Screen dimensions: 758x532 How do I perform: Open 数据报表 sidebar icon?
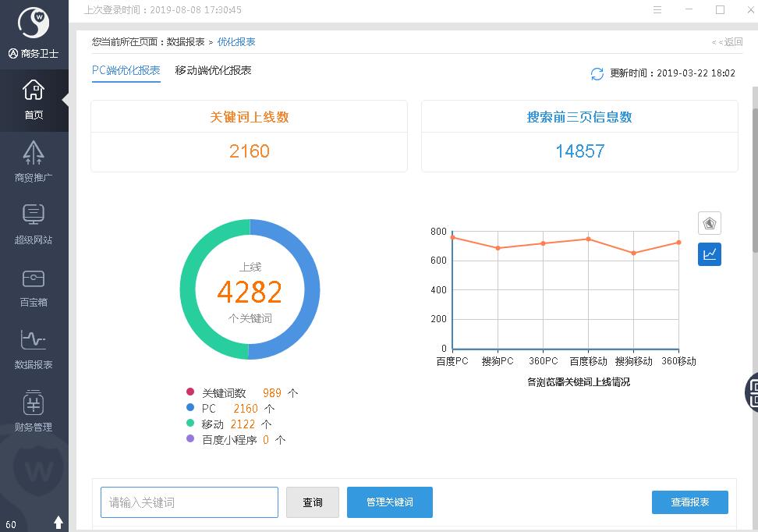tap(34, 349)
